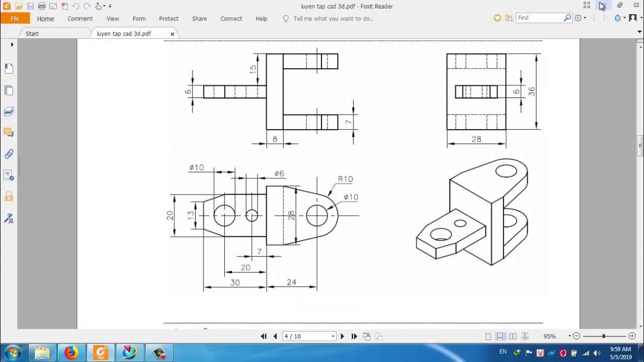The width and height of the screenshot is (644, 362).
Task: Open the File menu
Action: (x=15, y=19)
